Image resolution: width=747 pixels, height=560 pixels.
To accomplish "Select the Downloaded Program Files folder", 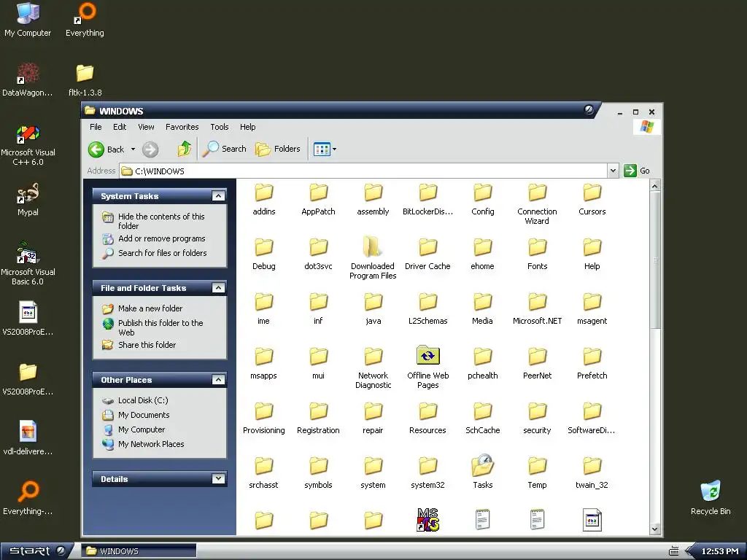I will coord(373,257).
